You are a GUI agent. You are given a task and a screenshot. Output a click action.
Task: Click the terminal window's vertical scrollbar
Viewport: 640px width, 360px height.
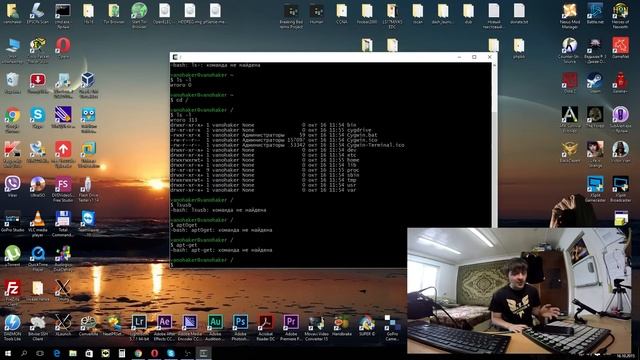(x=494, y=145)
